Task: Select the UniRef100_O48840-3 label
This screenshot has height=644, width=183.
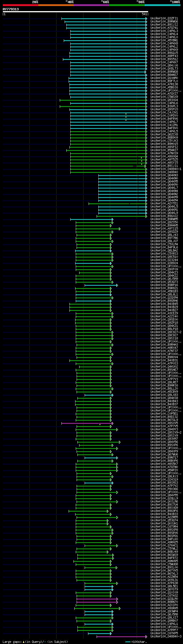Action: pyautogui.click(x=166, y=637)
